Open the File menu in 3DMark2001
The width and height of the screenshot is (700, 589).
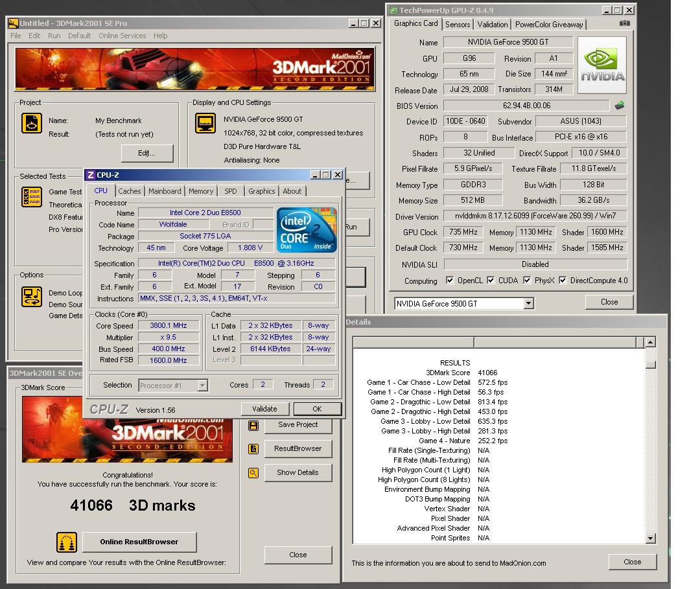(16, 36)
